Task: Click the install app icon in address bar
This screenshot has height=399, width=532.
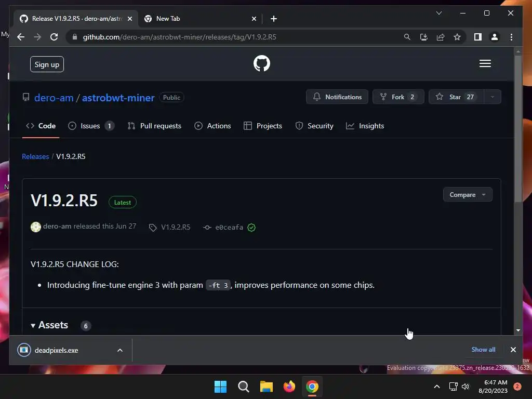Action: 424,37
